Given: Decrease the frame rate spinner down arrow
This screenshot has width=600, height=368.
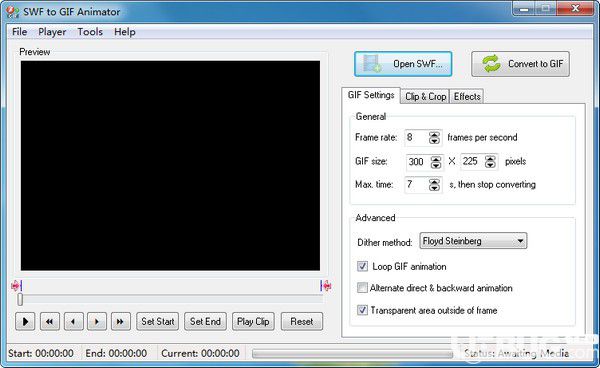Looking at the screenshot, I should 434,140.
